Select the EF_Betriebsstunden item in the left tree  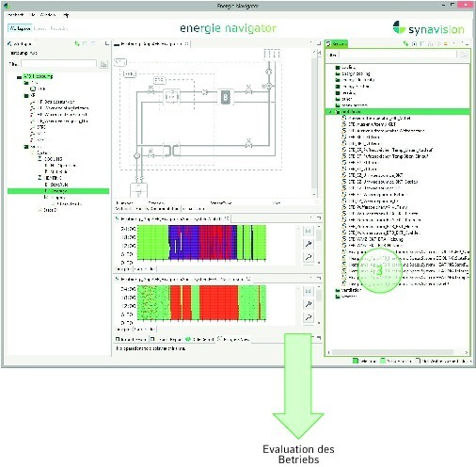click(56, 102)
